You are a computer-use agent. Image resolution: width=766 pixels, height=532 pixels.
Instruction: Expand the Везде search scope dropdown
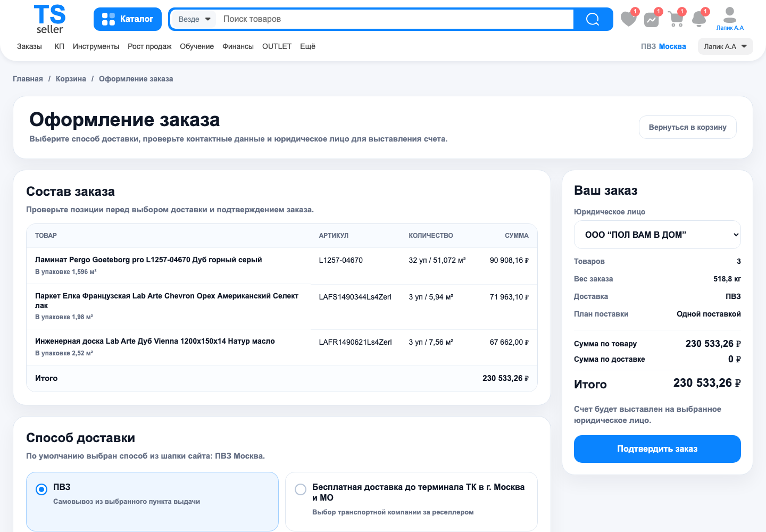(x=195, y=19)
